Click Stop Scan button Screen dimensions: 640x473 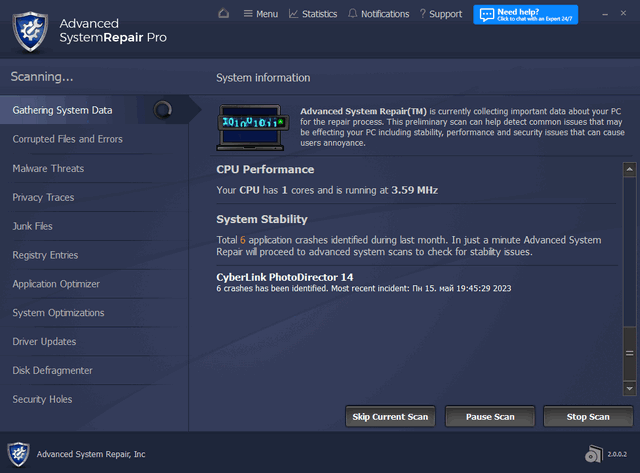pos(588,417)
